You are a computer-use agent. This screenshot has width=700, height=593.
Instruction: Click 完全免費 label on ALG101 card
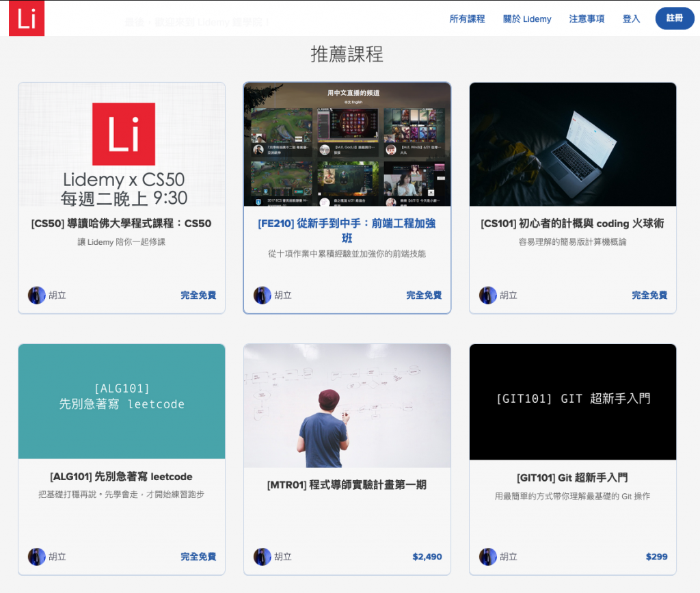(198, 557)
